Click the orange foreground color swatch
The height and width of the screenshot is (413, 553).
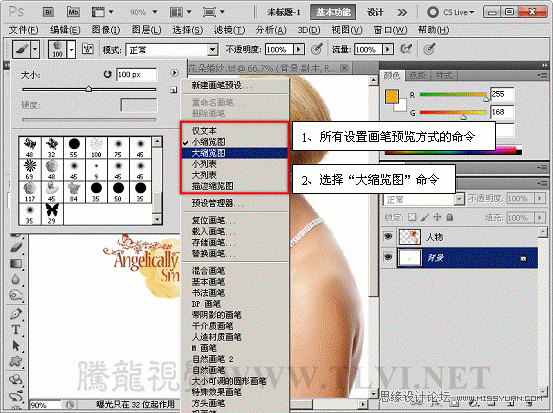[391, 96]
